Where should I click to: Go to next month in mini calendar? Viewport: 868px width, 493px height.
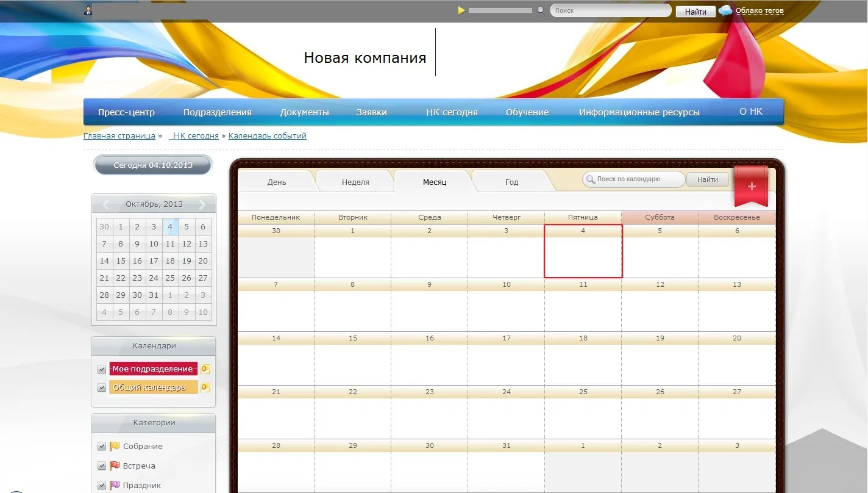pyautogui.click(x=202, y=204)
